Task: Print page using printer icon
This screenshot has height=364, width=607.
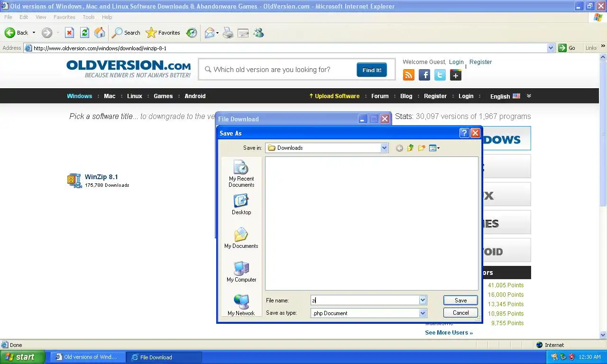Action: pyautogui.click(x=228, y=33)
